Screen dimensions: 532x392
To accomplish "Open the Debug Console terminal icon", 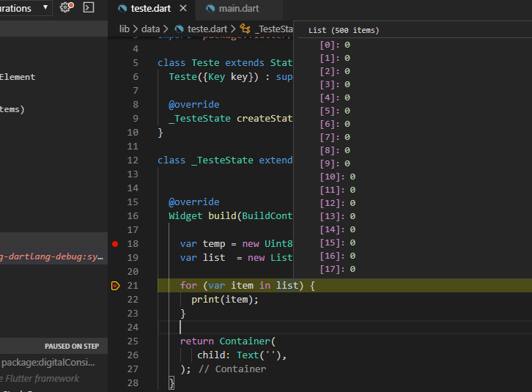I will click(89, 7).
